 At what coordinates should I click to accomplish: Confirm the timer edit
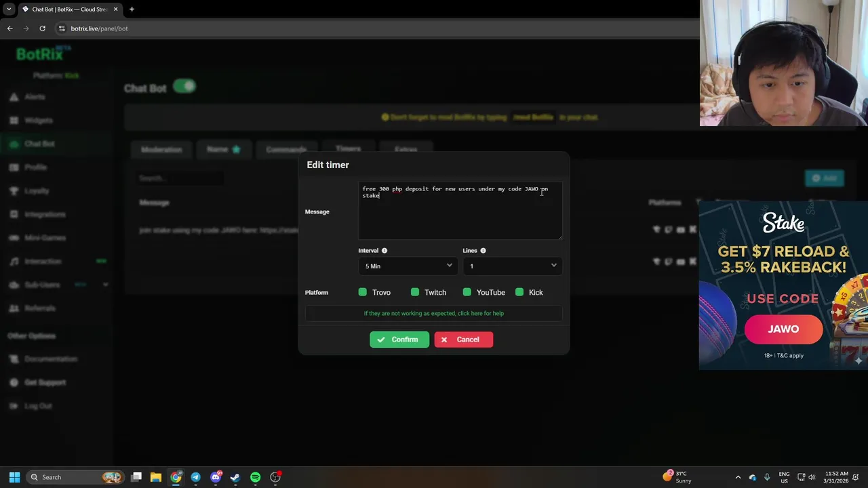[399, 340]
